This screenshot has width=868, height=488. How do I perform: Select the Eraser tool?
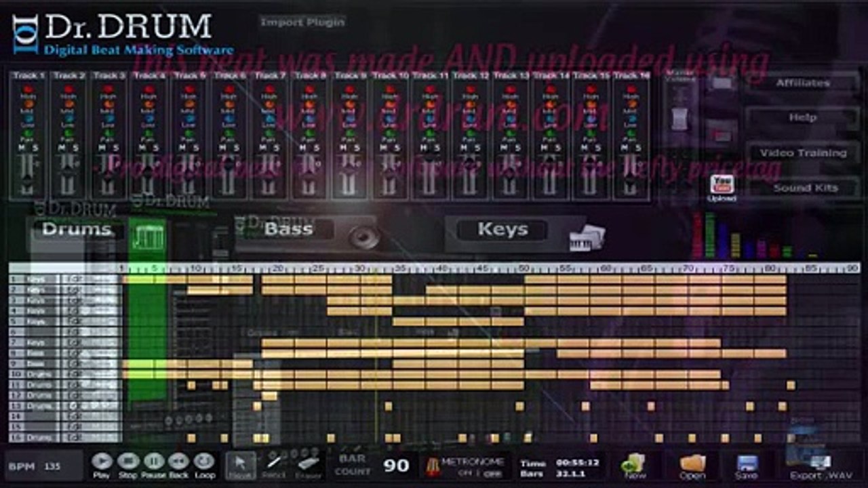coord(308,465)
